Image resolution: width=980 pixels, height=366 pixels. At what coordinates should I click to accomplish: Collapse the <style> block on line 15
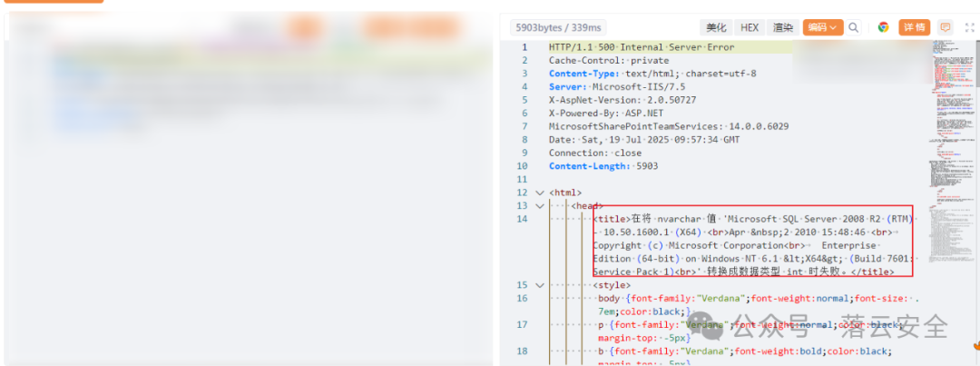540,285
